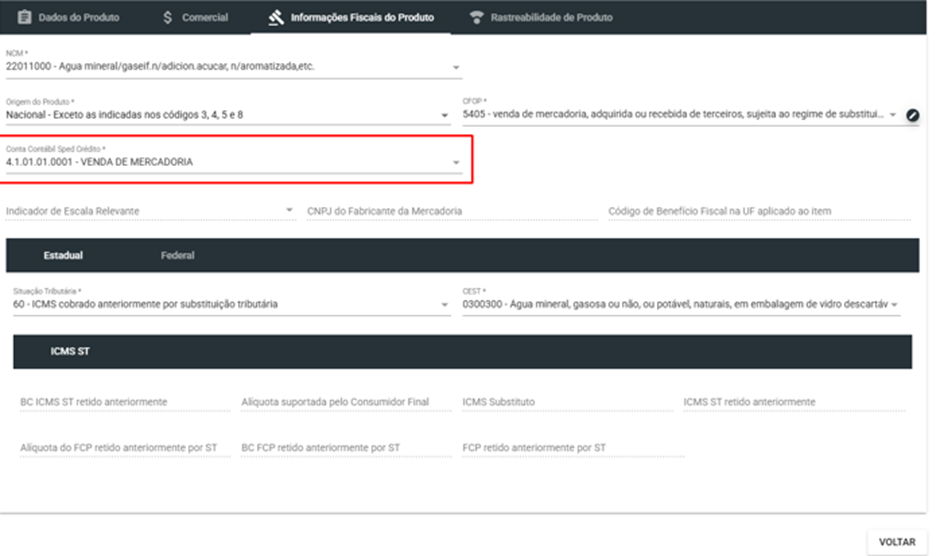This screenshot has width=940, height=556.
Task: Click the tracking icon beside Rastreabilidade
Action: [476, 17]
